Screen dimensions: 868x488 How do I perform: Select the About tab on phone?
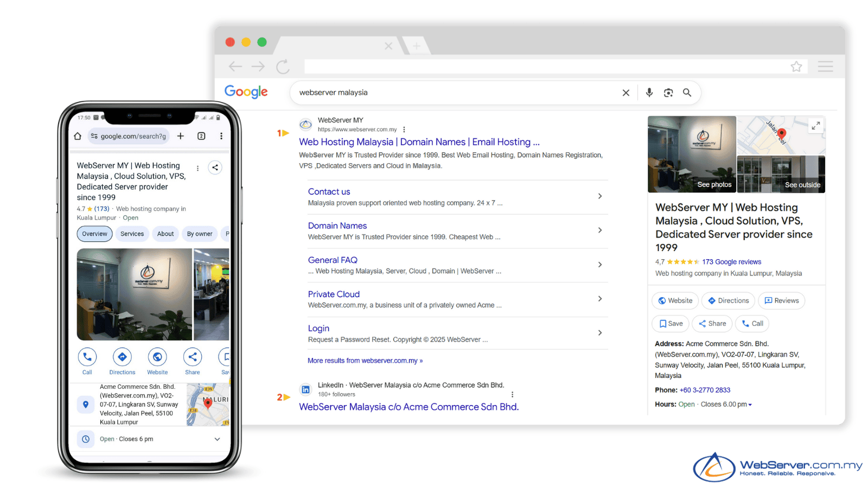165,234
